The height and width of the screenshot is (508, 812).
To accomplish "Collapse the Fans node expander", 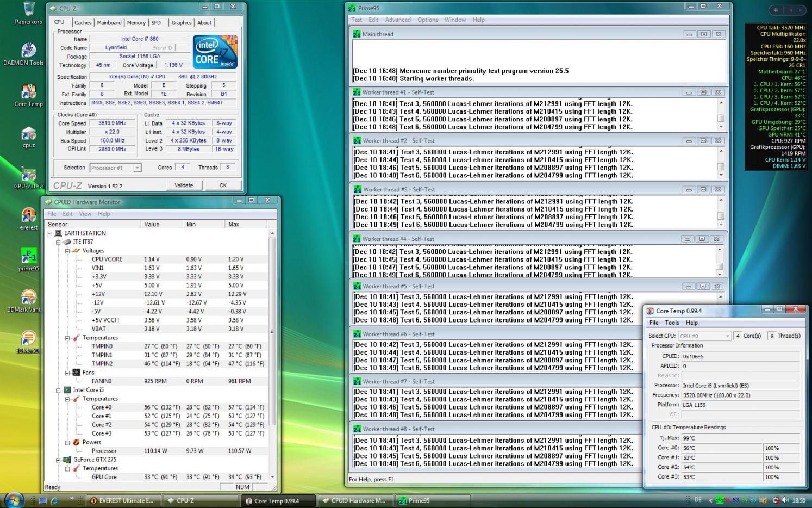I will click(67, 373).
